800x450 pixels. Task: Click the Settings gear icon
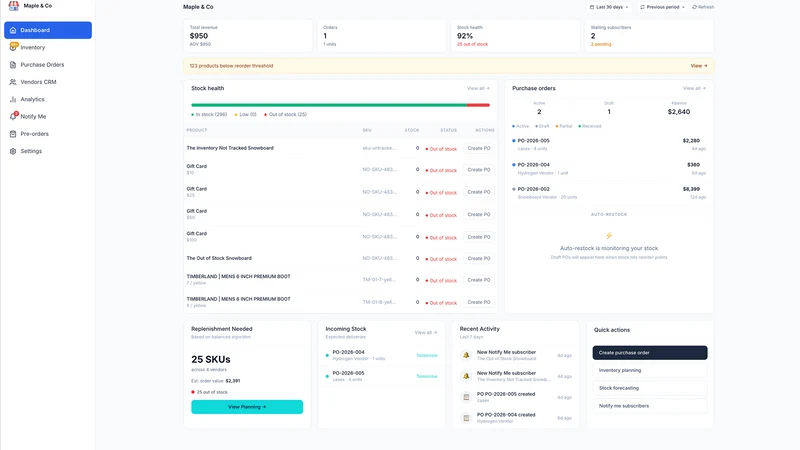pyautogui.click(x=13, y=151)
